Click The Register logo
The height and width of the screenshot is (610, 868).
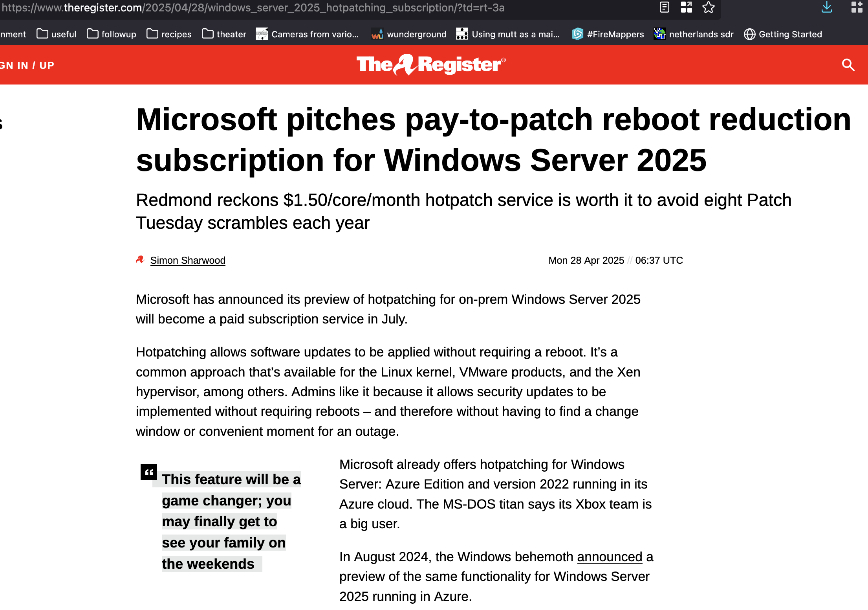(431, 65)
